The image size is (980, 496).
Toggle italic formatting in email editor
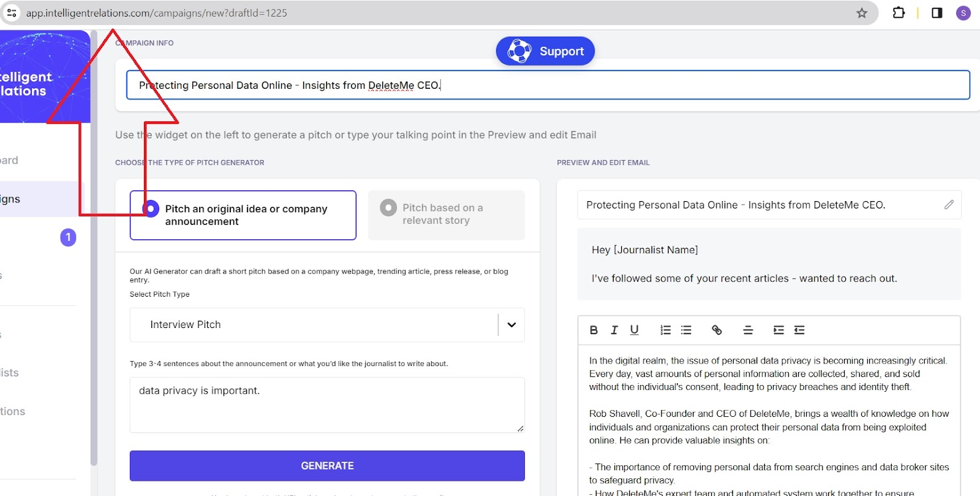coord(614,330)
